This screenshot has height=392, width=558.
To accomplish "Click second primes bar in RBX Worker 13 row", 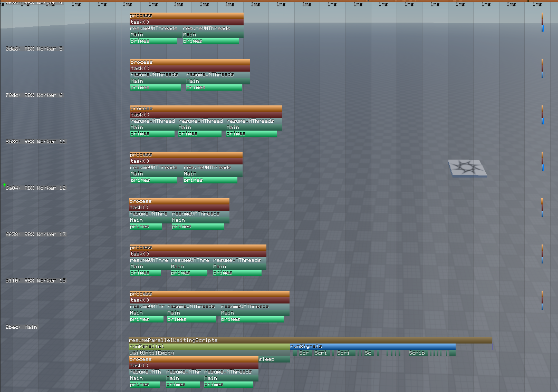I will (x=189, y=273).
